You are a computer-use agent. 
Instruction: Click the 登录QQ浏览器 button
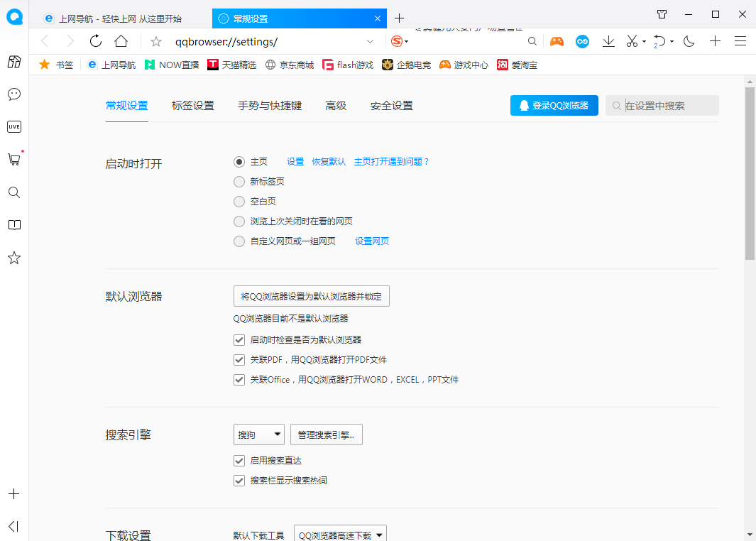(x=554, y=105)
